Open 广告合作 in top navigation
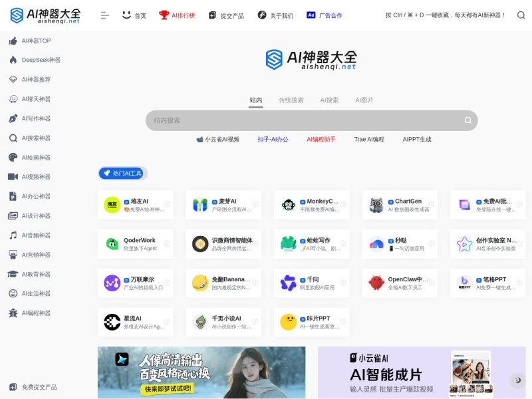Viewport: 532px width, 399px height. [x=325, y=15]
